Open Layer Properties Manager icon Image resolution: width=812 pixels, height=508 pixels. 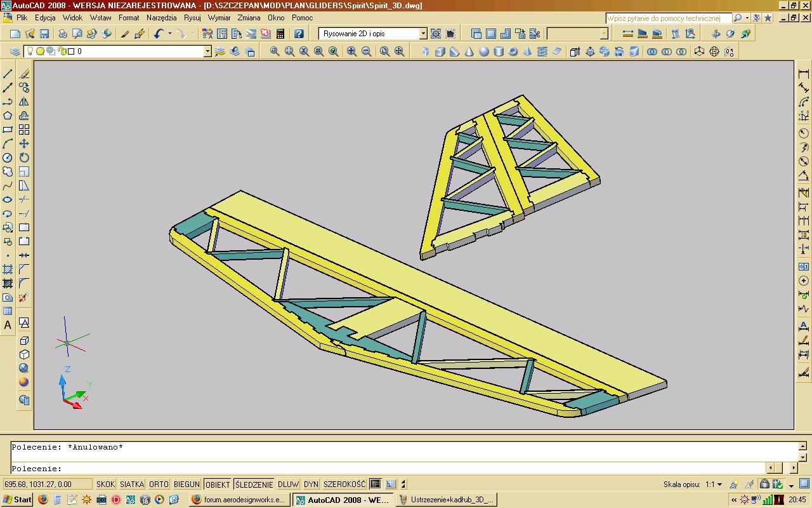pos(15,51)
